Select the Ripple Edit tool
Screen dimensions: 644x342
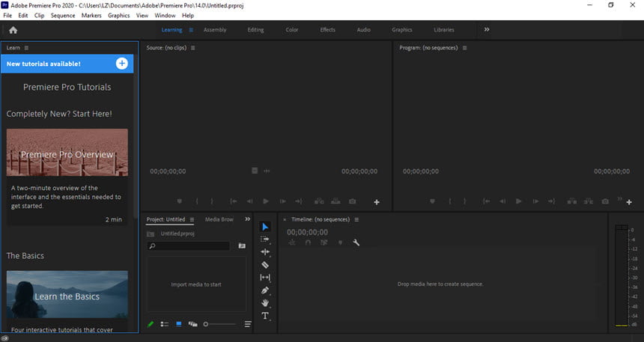coord(265,252)
